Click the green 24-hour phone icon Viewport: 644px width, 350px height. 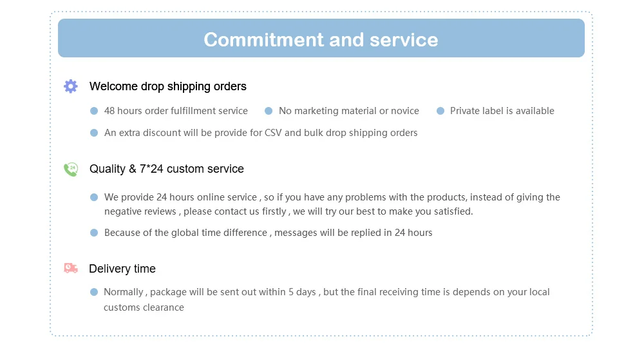click(x=71, y=169)
